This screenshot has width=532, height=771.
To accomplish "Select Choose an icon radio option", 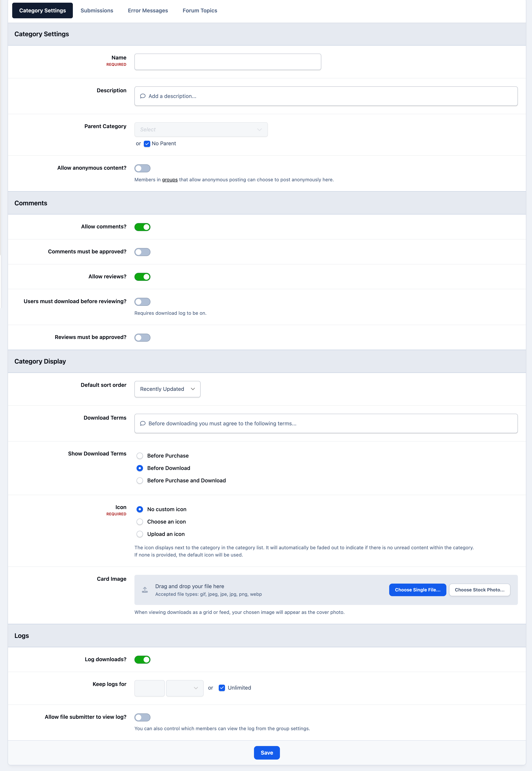I will [x=140, y=521].
